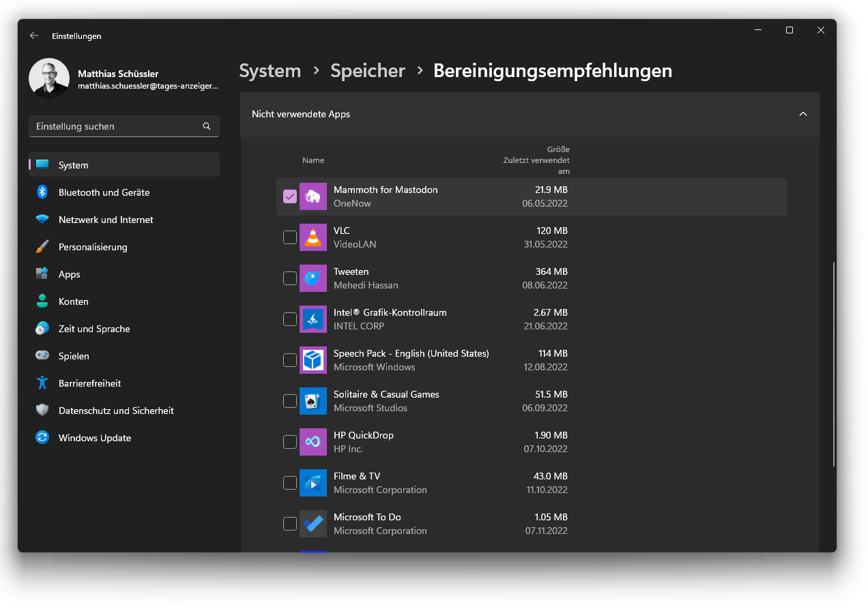Click the Datenschutz shield icon
868x609 pixels.
[x=42, y=411]
